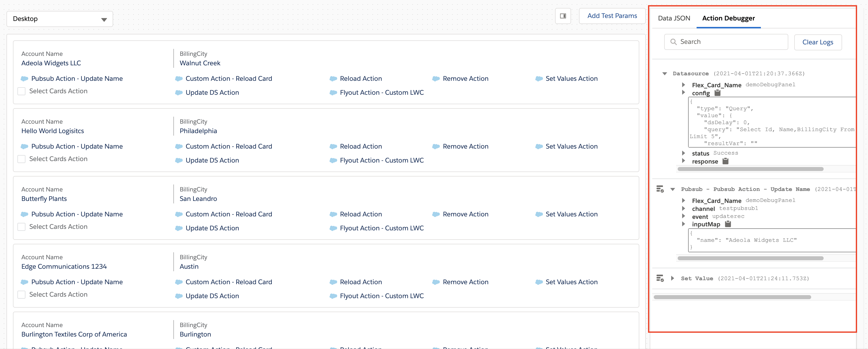Expand the status Success node
Image resolution: width=868 pixels, height=349 pixels.
(x=683, y=153)
